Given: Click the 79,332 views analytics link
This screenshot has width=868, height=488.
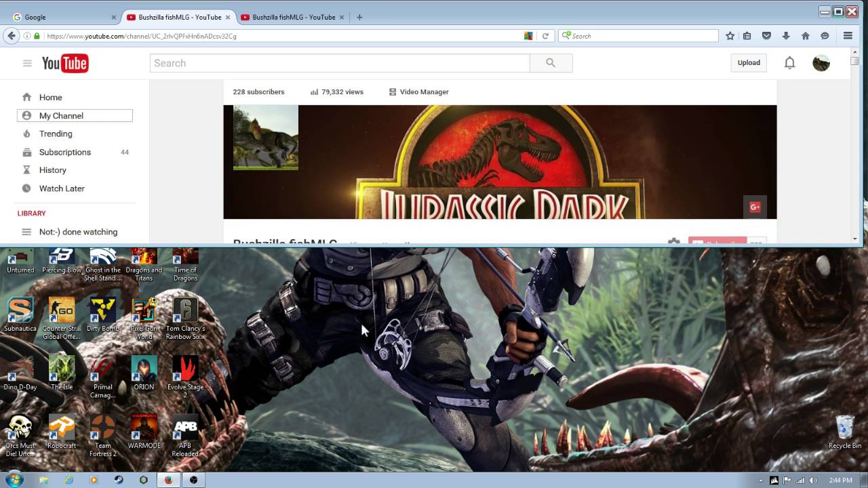Looking at the screenshot, I should click(x=337, y=92).
